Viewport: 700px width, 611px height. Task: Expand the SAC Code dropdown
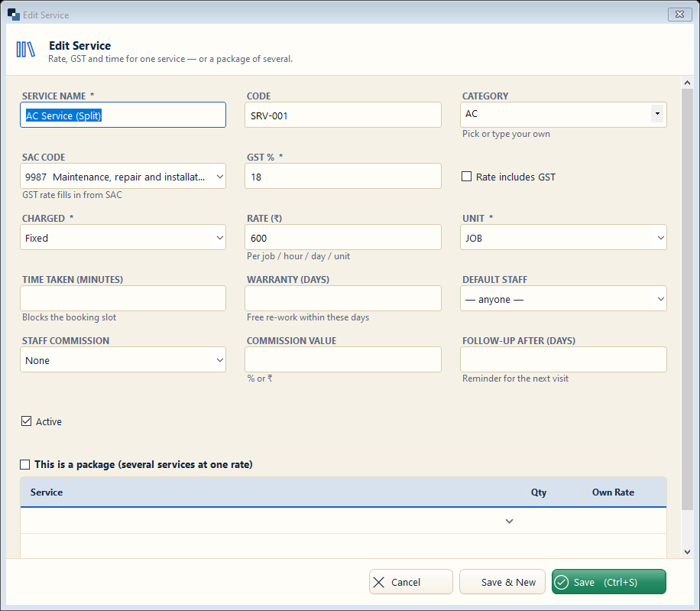219,177
